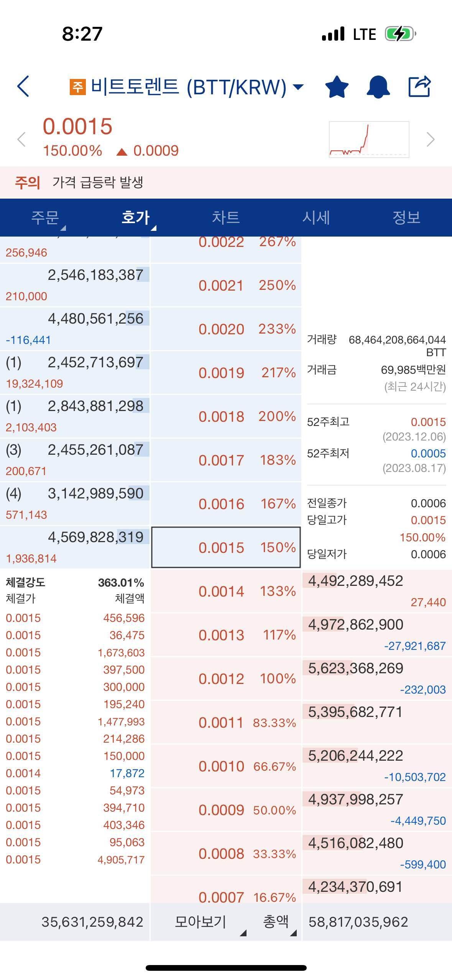Screen dimensions: 452x980
Task: Switch to the 주문 tab
Action: click(x=45, y=217)
